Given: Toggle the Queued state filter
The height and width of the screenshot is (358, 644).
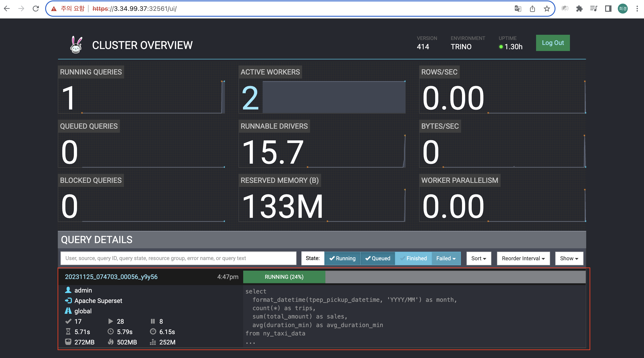Looking at the screenshot, I should click(378, 258).
